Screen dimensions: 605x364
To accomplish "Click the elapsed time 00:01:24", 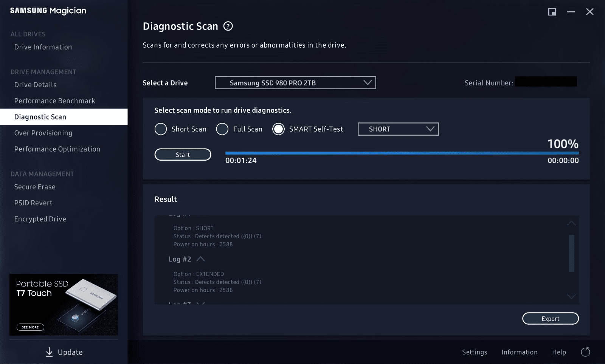I will tap(241, 160).
